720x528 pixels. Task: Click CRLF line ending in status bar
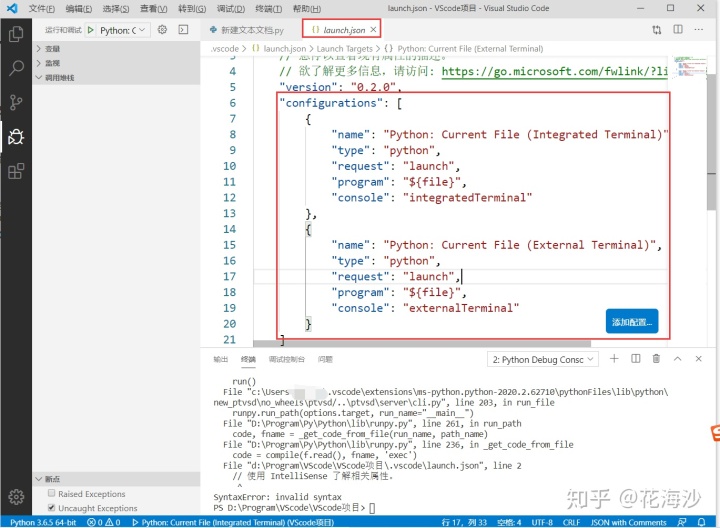(571, 522)
